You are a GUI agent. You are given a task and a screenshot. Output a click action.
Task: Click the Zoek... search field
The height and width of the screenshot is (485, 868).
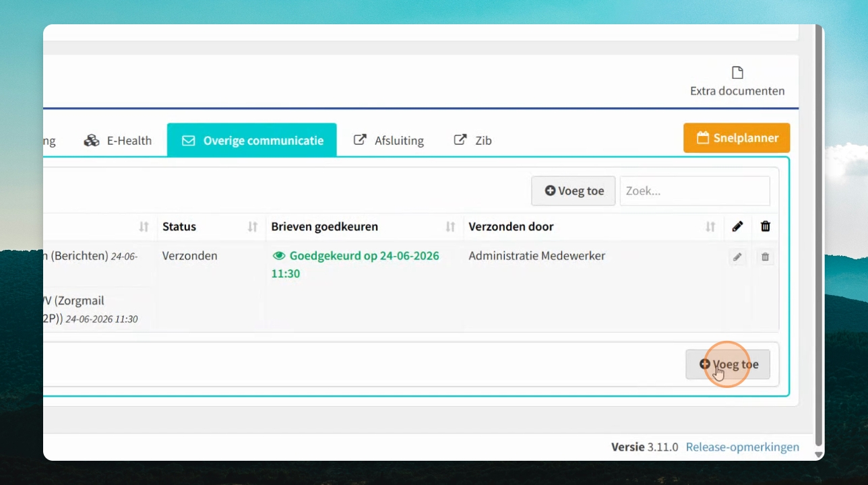tap(695, 191)
